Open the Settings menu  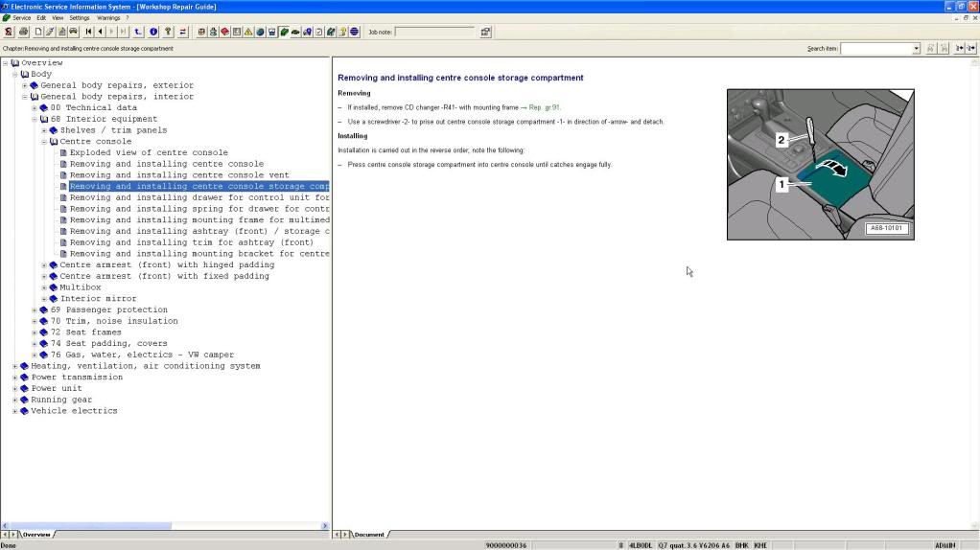tap(80, 17)
